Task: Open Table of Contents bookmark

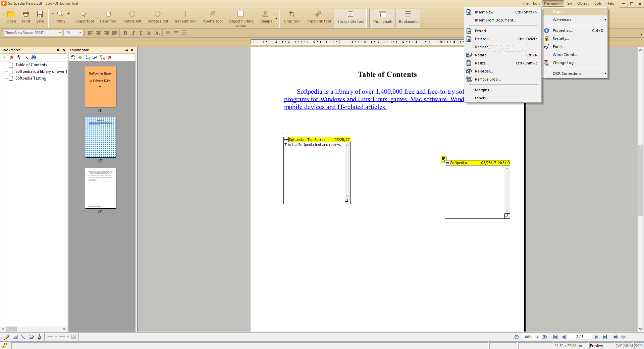Action: (31, 65)
